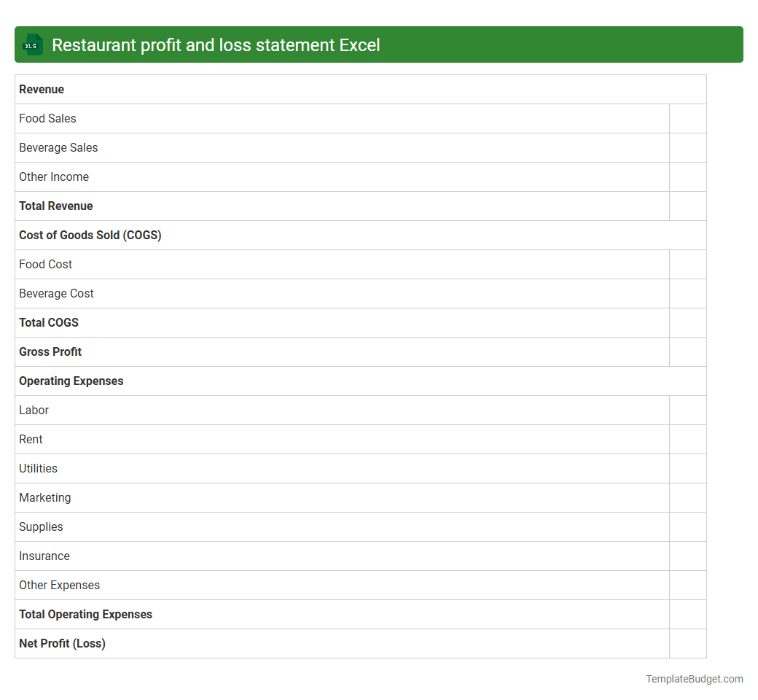
Task: Click the Food Cost line item
Action: click(x=45, y=264)
